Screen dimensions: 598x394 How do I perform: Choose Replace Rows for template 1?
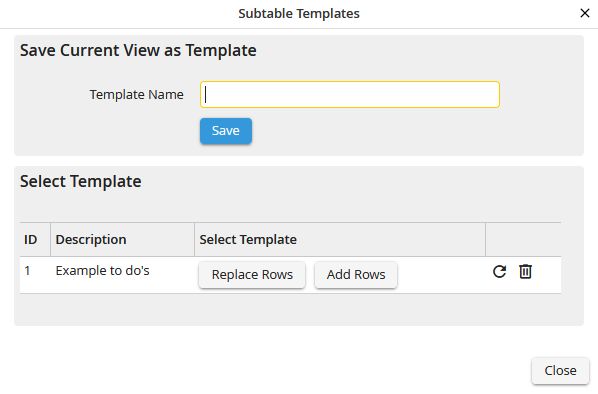coord(252,275)
